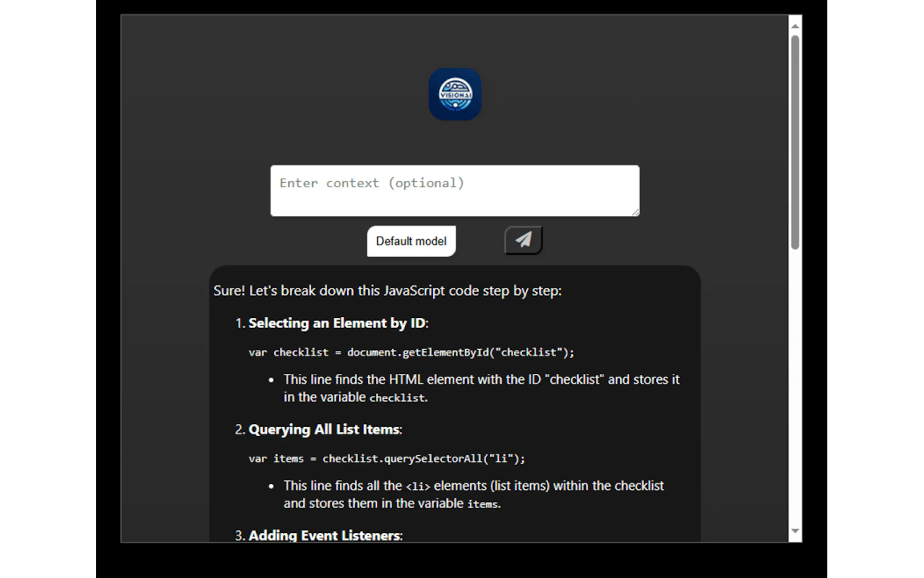Image resolution: width=924 pixels, height=578 pixels.
Task: Open the Default model selector
Action: [411, 241]
